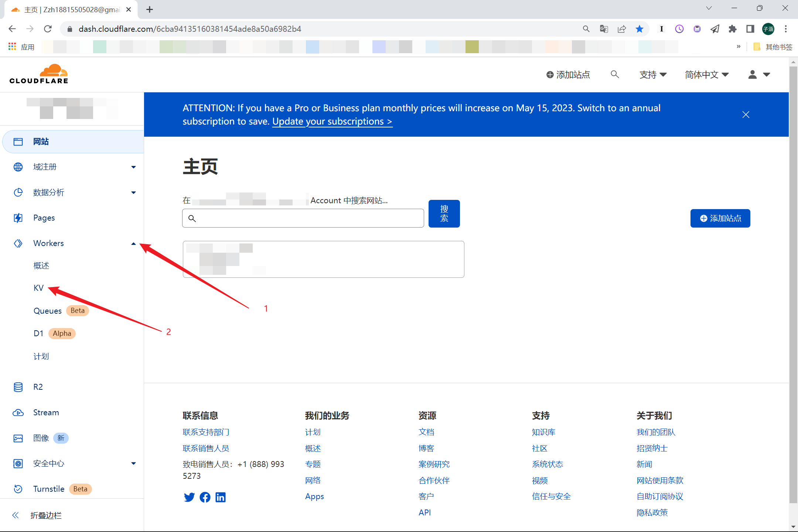This screenshot has height=532, width=798.
Task: Expand the 安全中心 dropdown arrow
Action: pyautogui.click(x=133, y=463)
